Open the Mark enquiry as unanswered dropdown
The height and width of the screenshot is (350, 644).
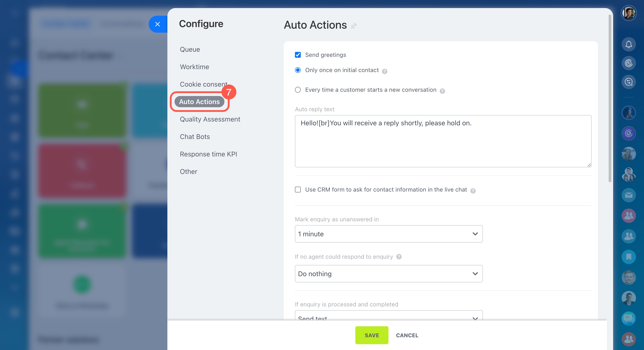388,234
